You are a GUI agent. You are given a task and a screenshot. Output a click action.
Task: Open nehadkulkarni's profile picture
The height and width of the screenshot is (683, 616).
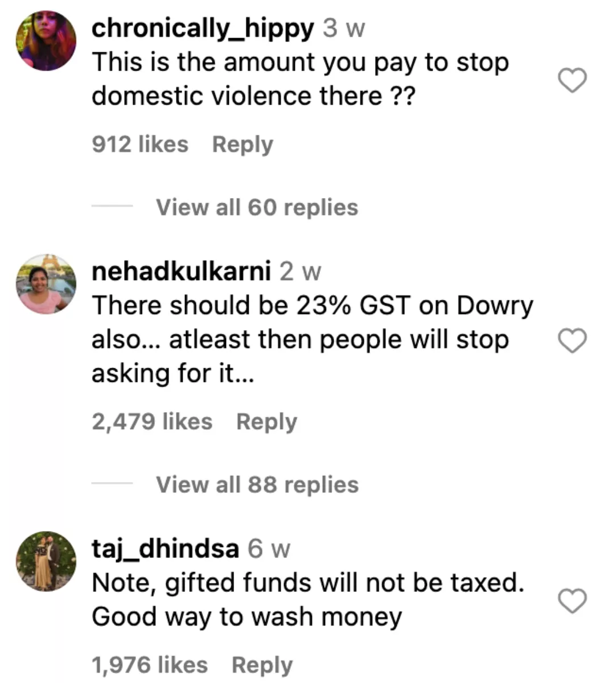pos(46,284)
